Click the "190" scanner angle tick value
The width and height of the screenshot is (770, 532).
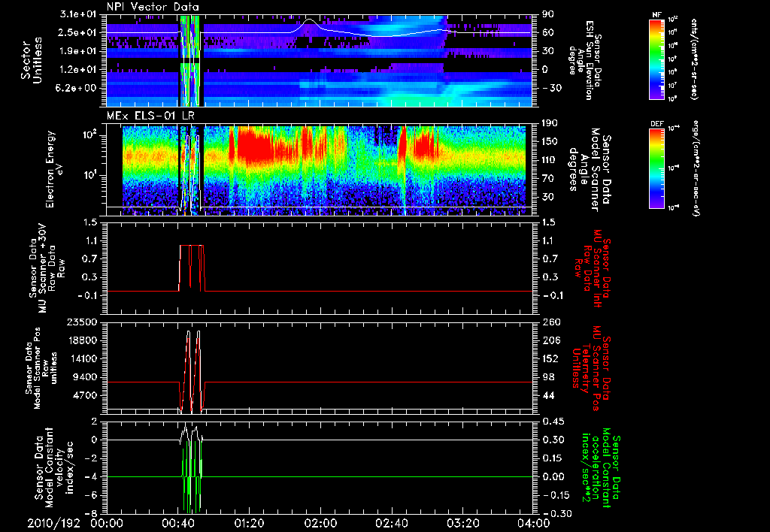point(551,123)
